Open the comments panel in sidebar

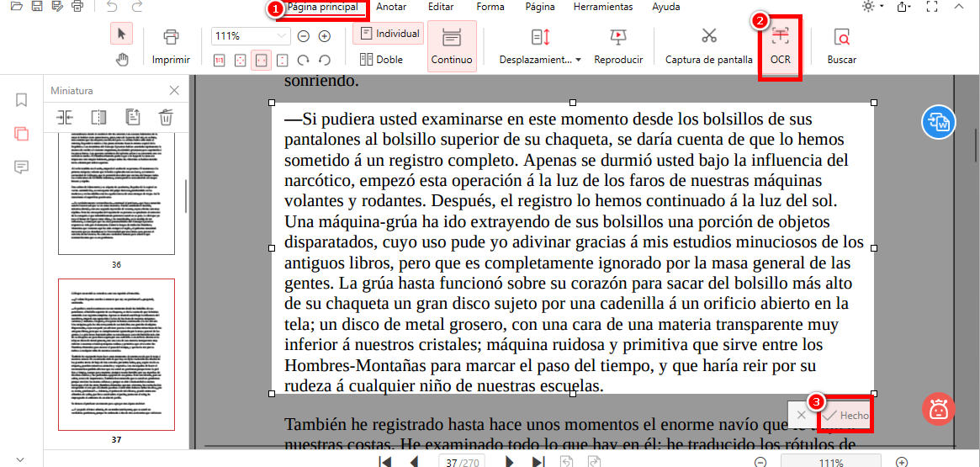pos(22,167)
